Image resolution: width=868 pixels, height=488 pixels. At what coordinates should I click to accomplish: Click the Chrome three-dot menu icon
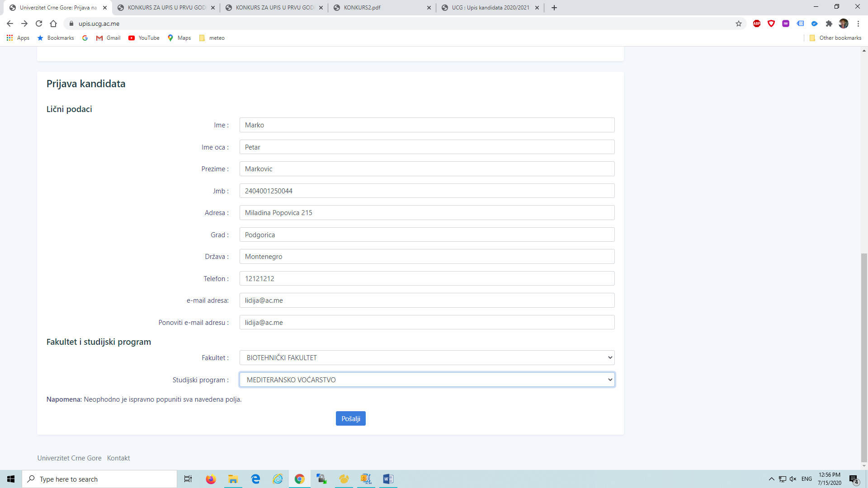(858, 23)
